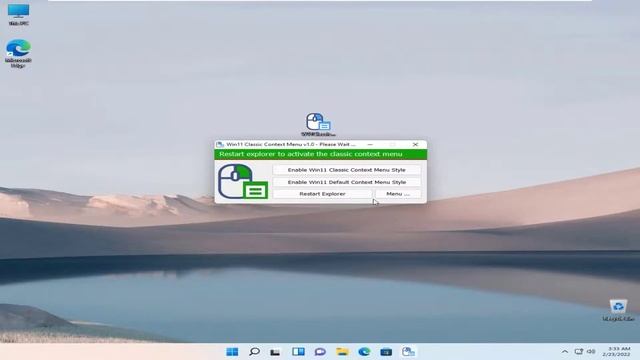The image size is (640, 360).
Task: Open Task View on the taskbar
Action: 276,351
